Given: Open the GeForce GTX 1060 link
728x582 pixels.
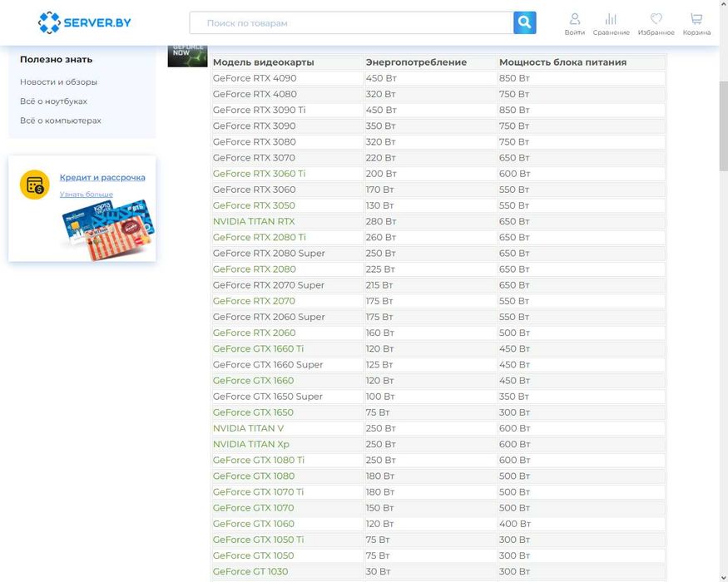Looking at the screenshot, I should pos(254,524).
